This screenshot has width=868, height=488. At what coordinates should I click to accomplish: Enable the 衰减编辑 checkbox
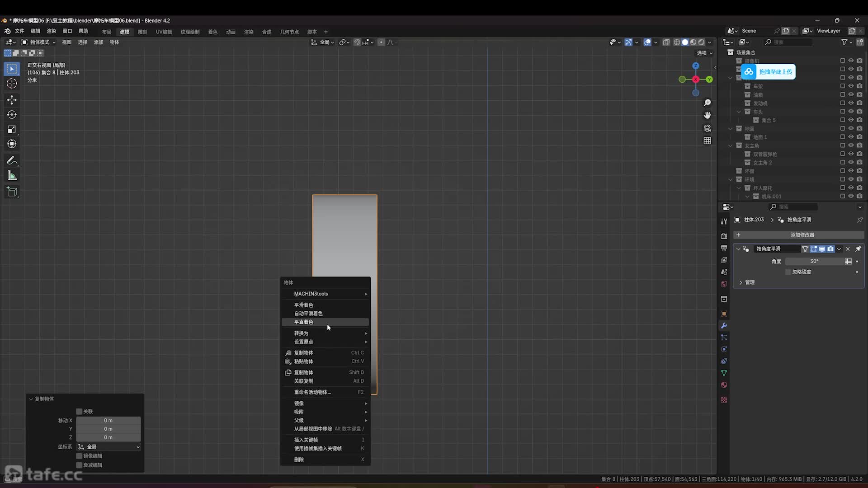(79, 465)
